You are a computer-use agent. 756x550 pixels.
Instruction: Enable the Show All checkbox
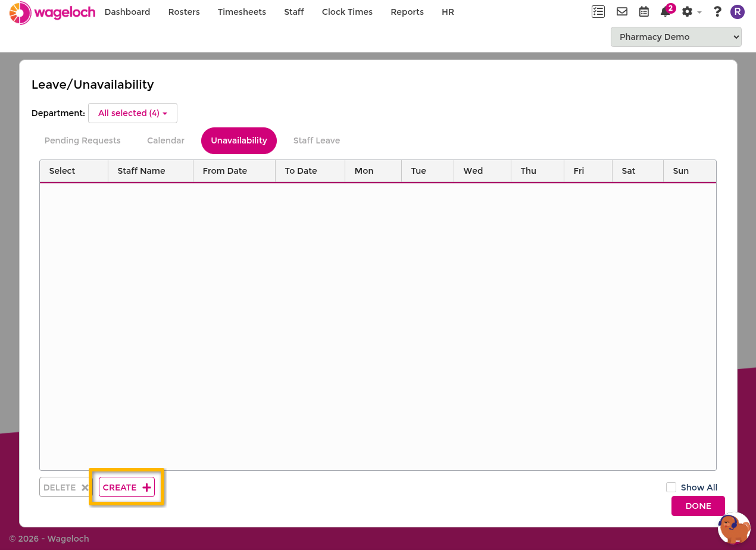pos(671,487)
